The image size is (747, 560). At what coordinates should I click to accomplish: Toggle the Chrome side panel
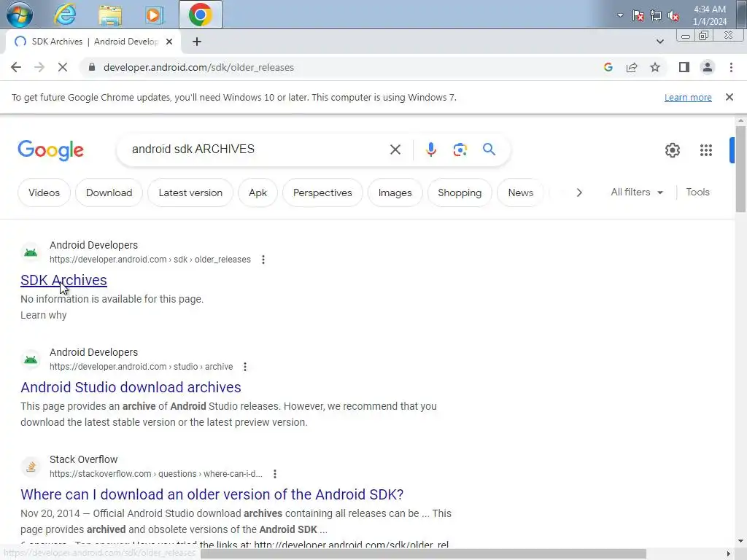pos(684,68)
